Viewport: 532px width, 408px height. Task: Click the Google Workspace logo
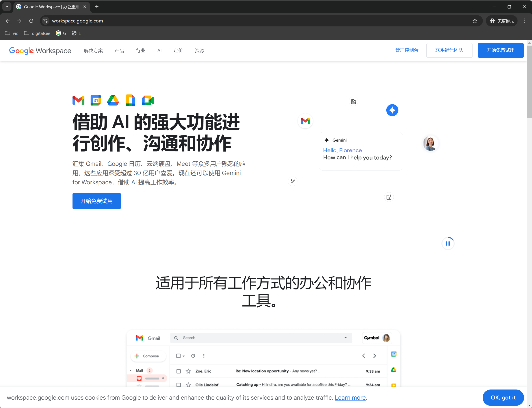(40, 50)
